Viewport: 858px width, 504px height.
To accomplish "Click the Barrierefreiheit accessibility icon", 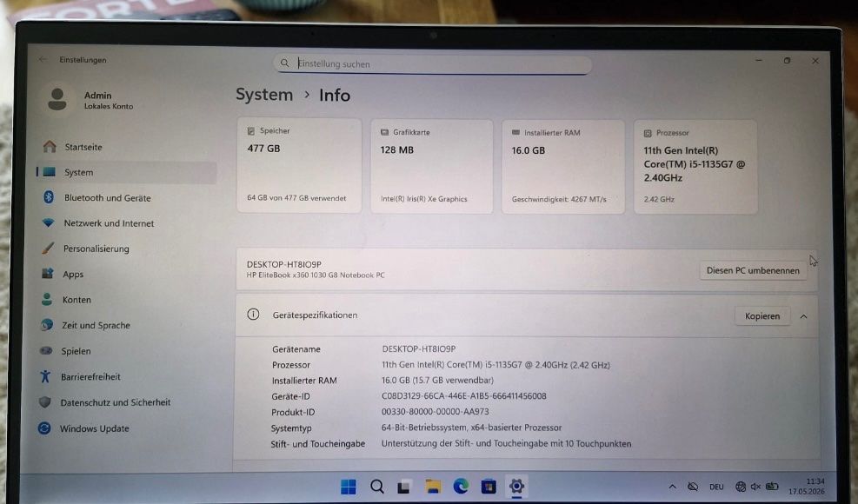I will [x=45, y=376].
